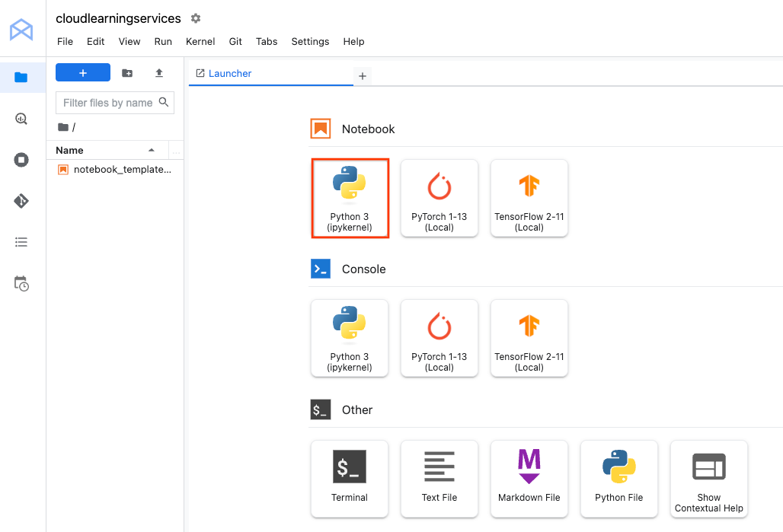Viewport: 783px width, 532px height.
Task: Launch a new Terminal
Action: pyautogui.click(x=350, y=479)
